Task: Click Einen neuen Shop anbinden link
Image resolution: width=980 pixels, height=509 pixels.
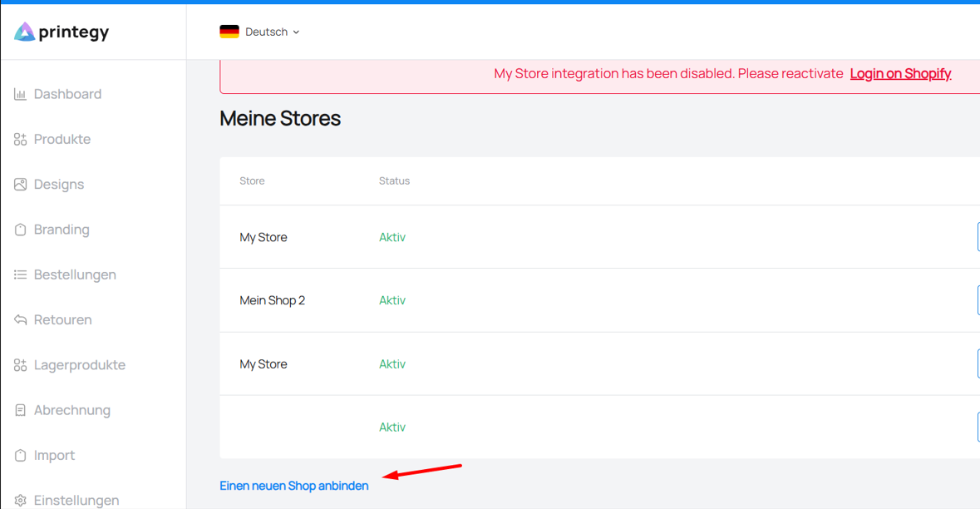Action: tap(293, 486)
